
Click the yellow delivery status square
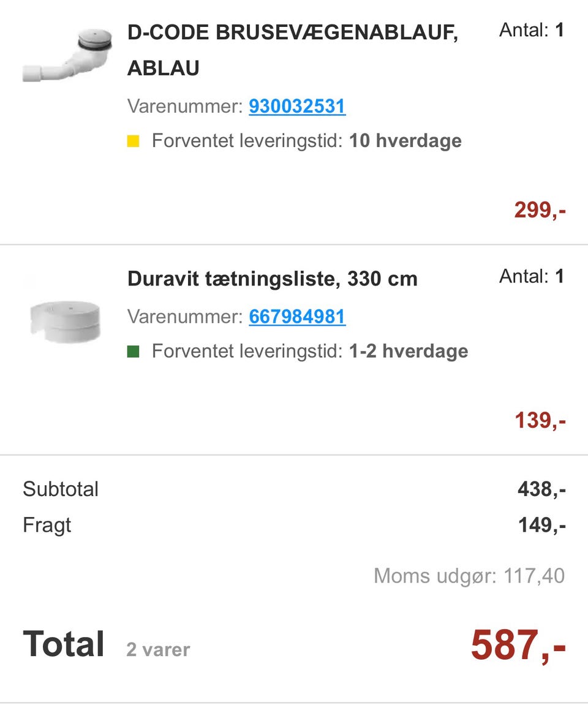[133, 141]
